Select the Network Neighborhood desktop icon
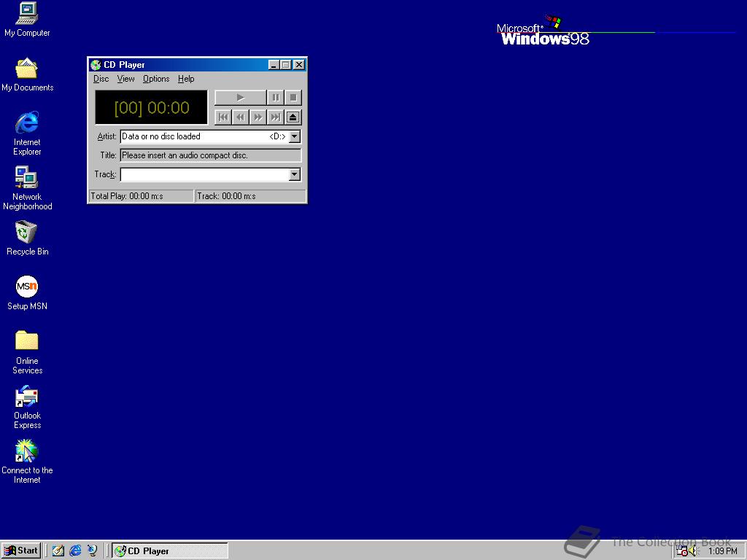Screen dimensions: 747x560 pyautogui.click(x=27, y=189)
